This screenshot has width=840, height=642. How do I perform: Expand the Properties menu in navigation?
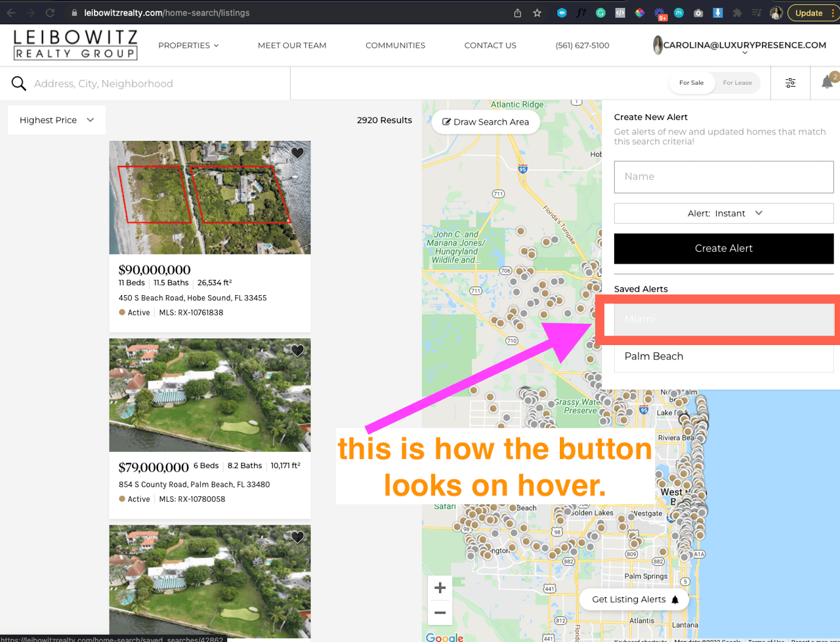coord(188,45)
